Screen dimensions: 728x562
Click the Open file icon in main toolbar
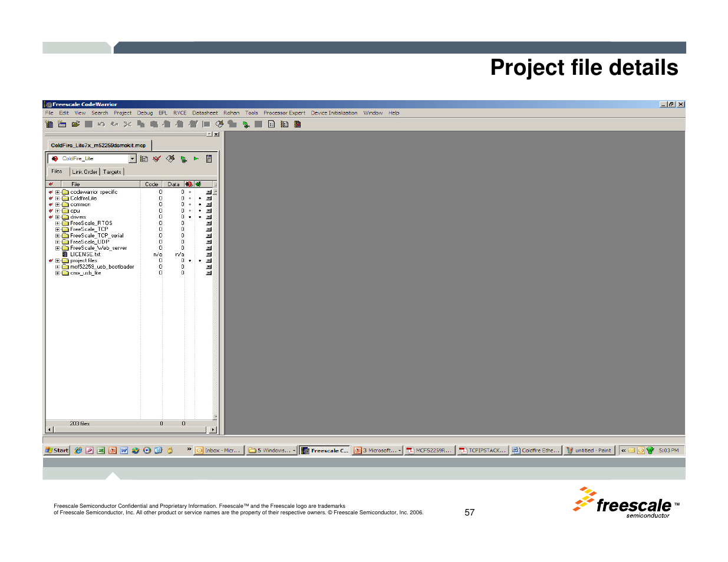tap(75, 124)
